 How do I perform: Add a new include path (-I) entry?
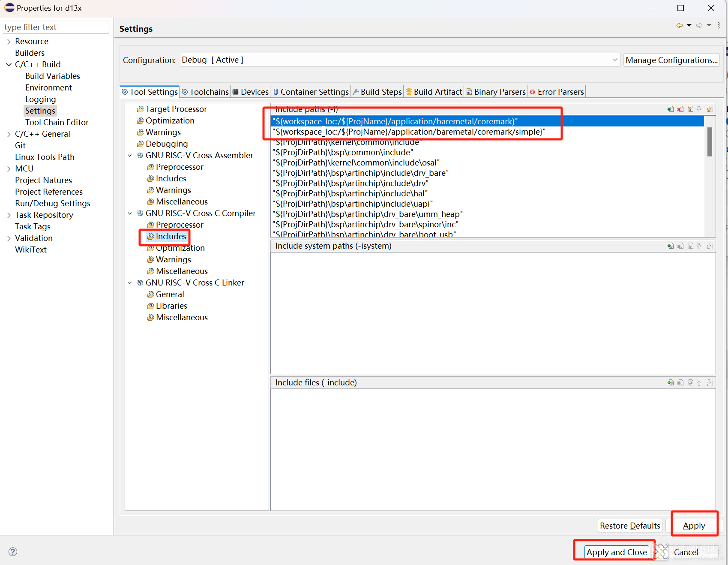671,109
